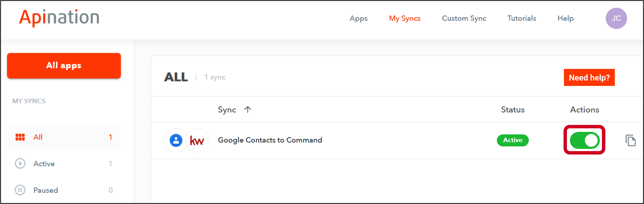
Task: Open the JC user avatar menu
Action: (616, 18)
